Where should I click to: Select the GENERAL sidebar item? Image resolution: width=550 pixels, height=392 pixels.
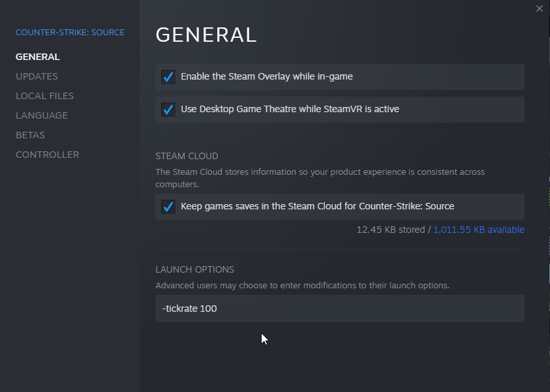(38, 57)
